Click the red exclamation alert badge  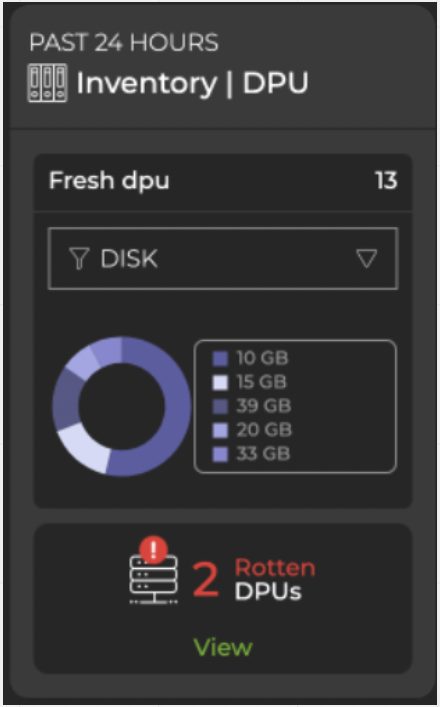(153, 550)
